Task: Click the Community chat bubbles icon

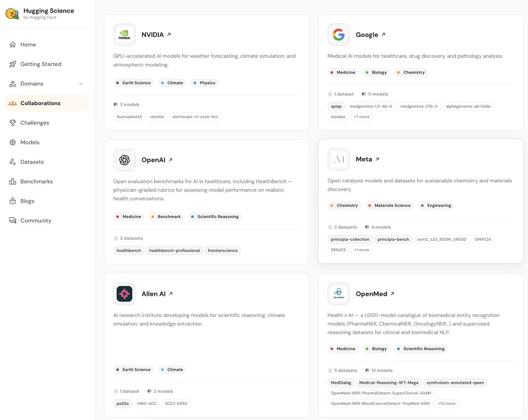Action: [x=12, y=221]
